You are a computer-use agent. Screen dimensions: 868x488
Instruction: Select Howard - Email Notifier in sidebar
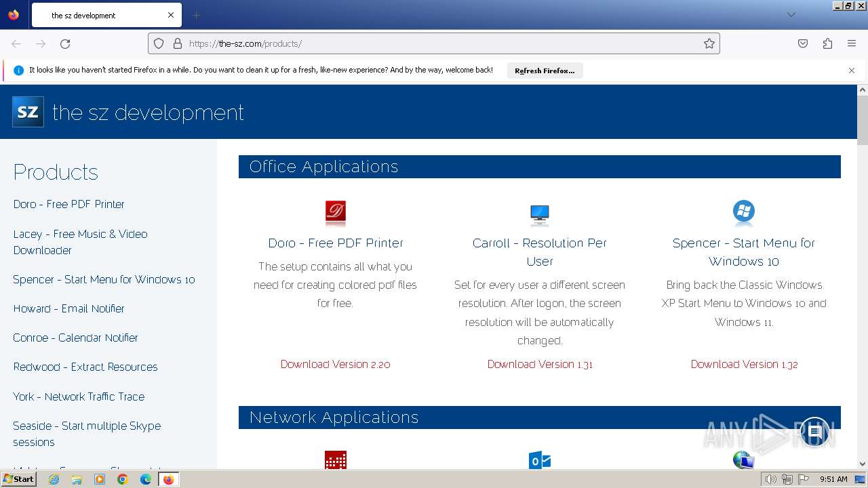coord(68,308)
